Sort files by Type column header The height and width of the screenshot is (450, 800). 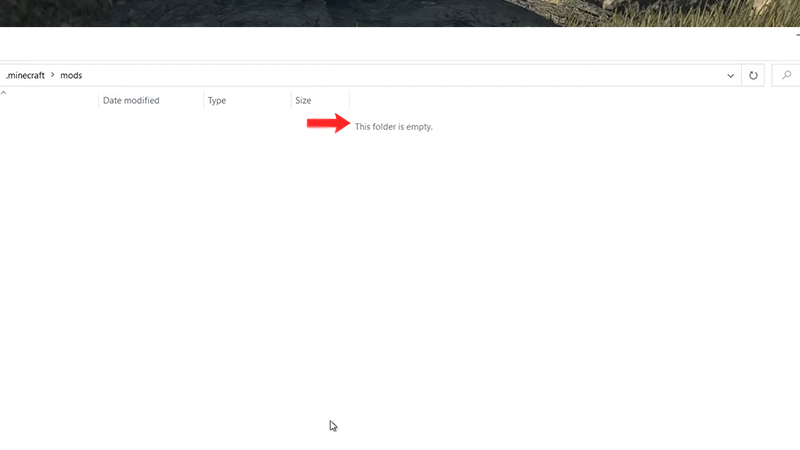[217, 101]
